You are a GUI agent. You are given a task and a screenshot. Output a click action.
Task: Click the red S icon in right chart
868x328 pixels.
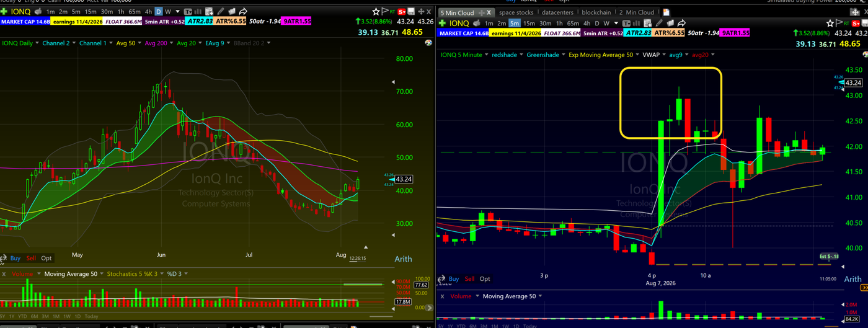[856, 24]
